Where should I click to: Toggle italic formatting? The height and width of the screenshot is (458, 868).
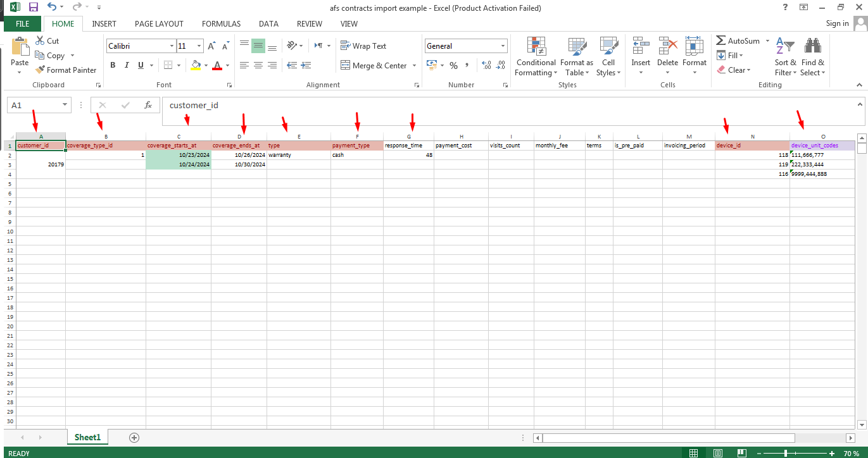tap(127, 65)
